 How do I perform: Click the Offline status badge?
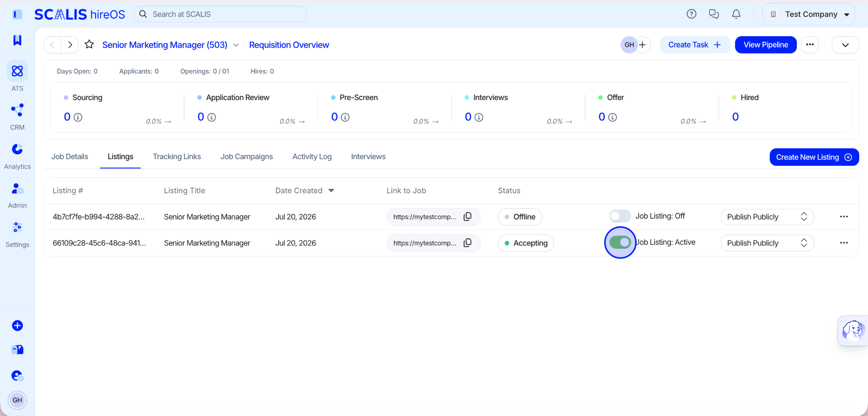point(520,217)
